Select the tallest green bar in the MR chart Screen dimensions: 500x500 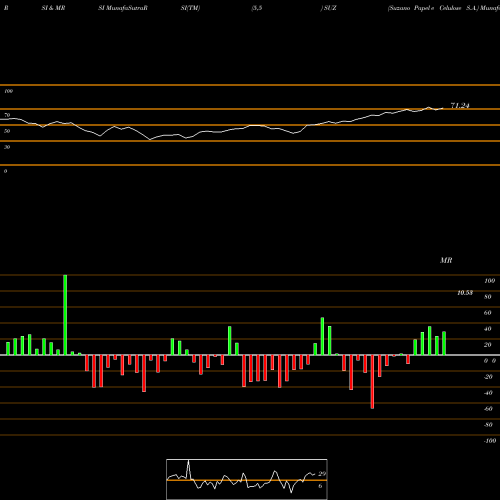(65, 315)
